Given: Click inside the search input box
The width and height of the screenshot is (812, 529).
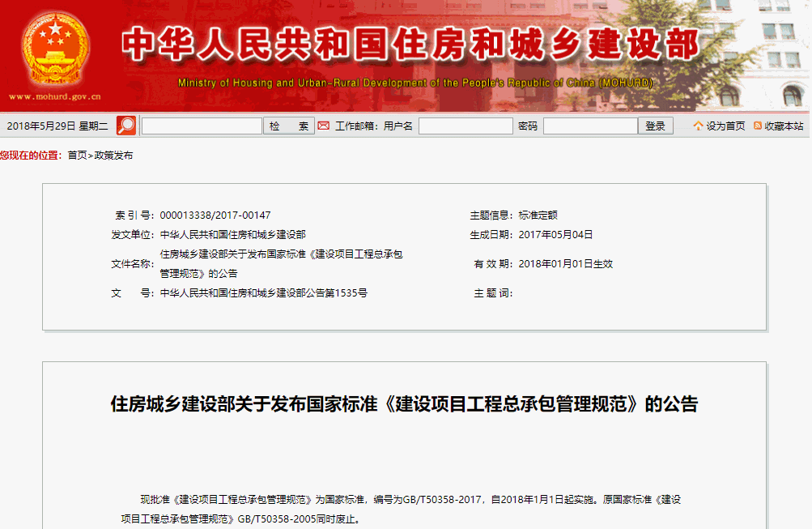Looking at the screenshot, I should click(x=200, y=126).
